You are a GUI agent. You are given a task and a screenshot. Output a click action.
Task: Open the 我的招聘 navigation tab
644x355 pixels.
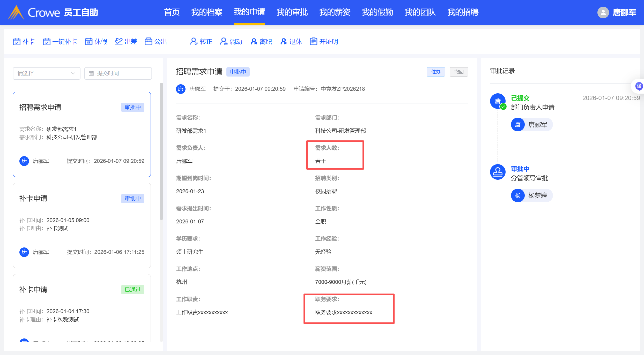tap(463, 12)
